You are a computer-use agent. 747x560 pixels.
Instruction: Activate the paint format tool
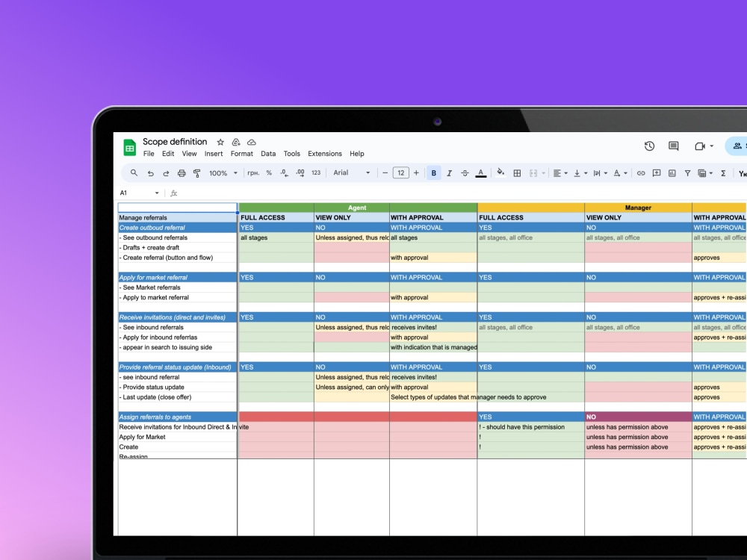(x=196, y=173)
